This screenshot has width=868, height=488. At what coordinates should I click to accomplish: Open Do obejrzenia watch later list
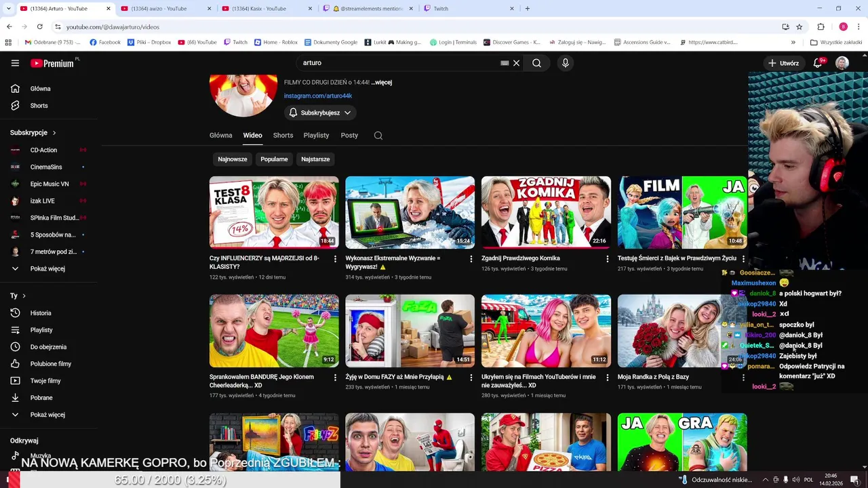[48, 347]
